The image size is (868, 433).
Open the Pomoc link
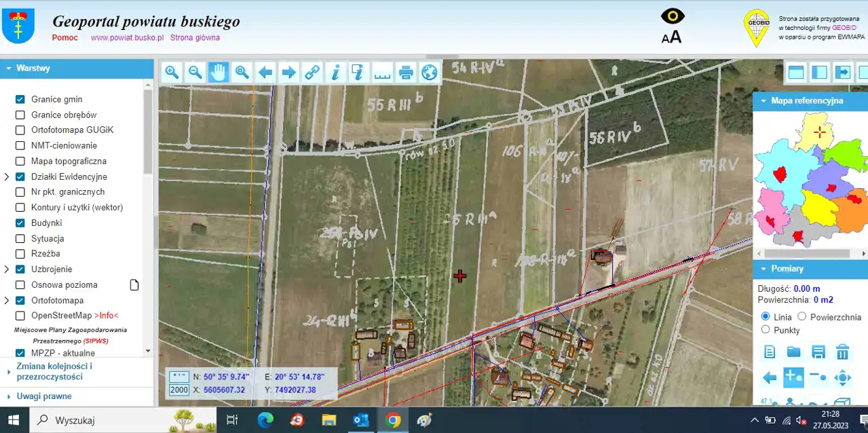click(x=65, y=38)
